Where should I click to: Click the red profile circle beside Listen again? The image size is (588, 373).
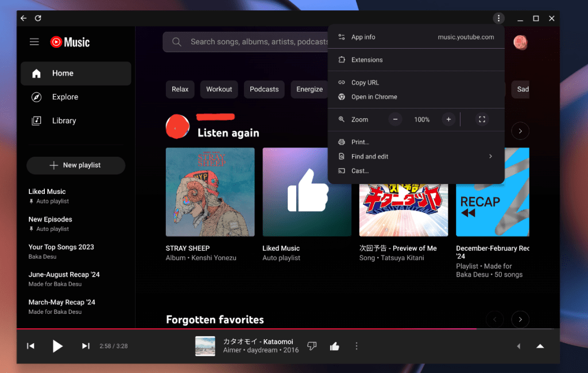pyautogui.click(x=178, y=126)
